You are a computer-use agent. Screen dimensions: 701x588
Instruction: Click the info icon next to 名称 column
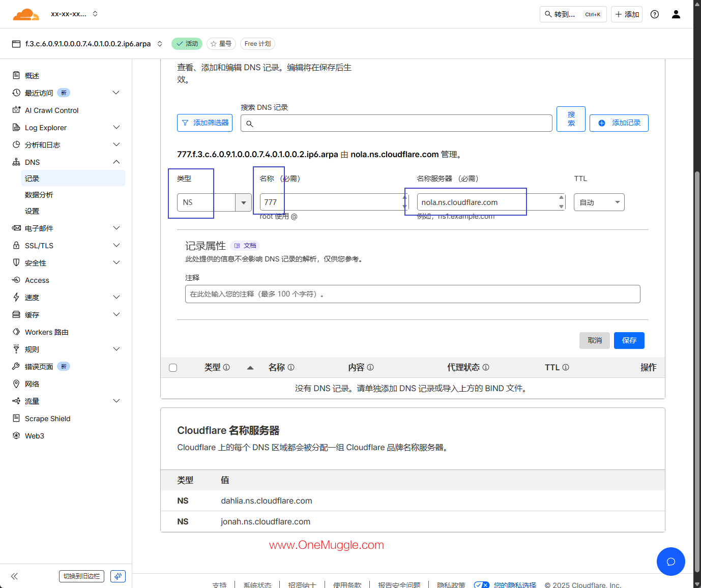[x=291, y=367]
